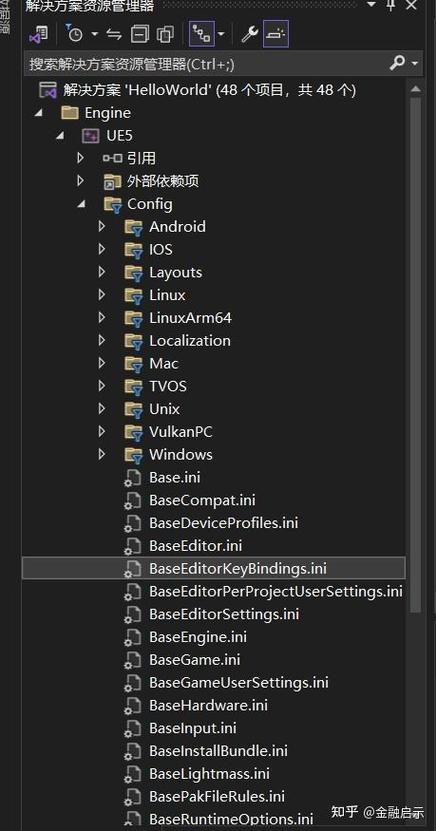Collapse the Engine folder node
The height and width of the screenshot is (831, 436).
coord(38,113)
